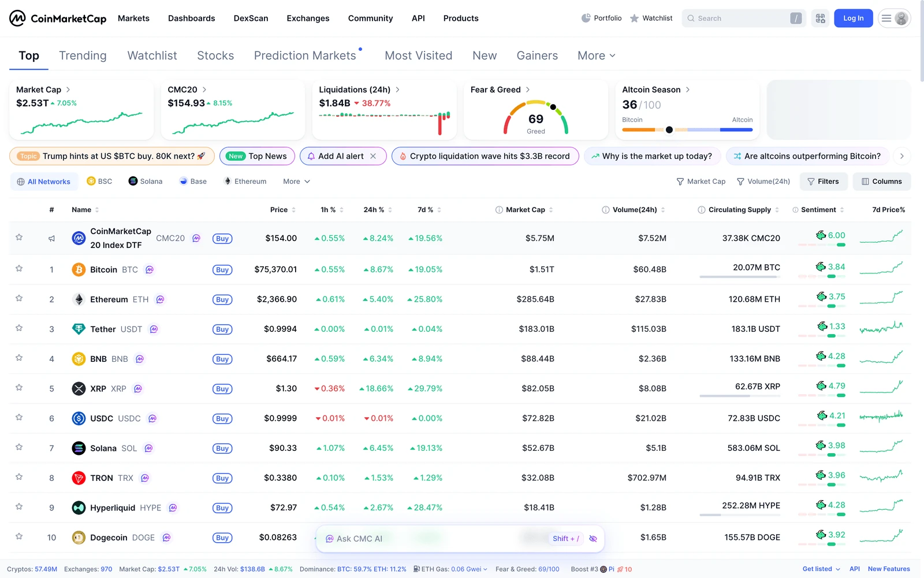Star TRON to add to watchlist
Screen dimensions: 924x578
[19, 477]
